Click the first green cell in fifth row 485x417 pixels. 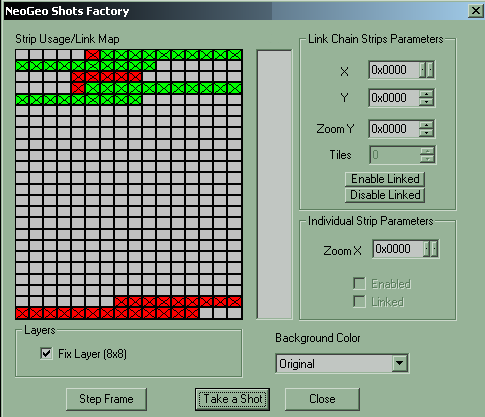pos(22,100)
